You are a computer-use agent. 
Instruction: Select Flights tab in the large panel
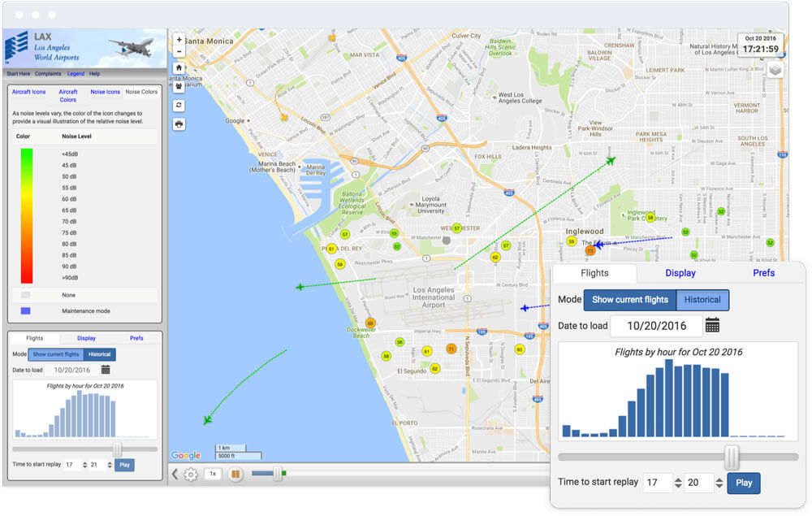(594, 273)
